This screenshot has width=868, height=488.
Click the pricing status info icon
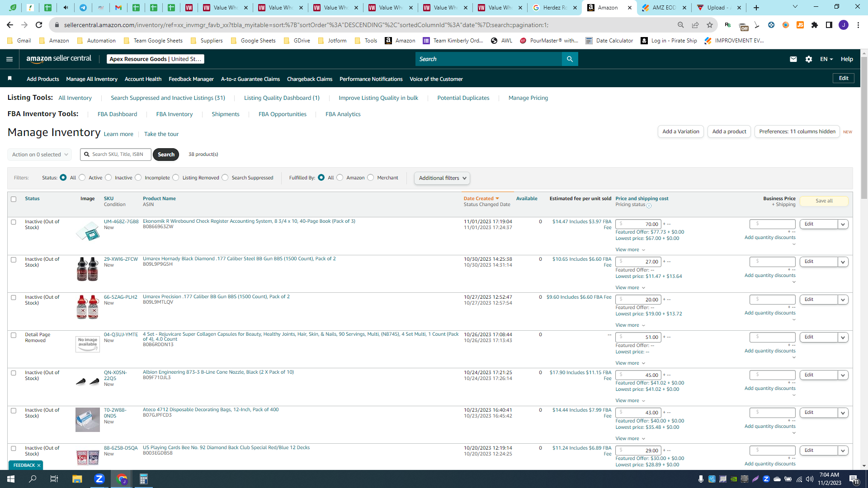pyautogui.click(x=649, y=206)
